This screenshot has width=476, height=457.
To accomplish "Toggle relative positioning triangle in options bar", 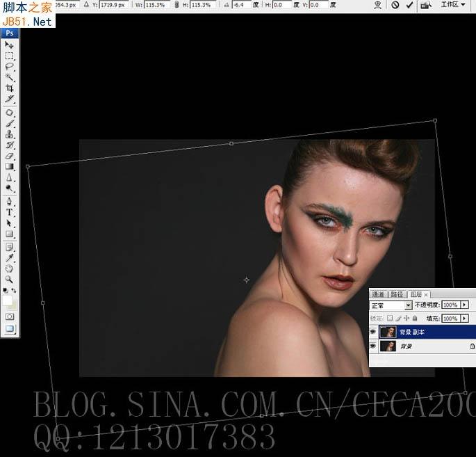I will click(87, 5).
